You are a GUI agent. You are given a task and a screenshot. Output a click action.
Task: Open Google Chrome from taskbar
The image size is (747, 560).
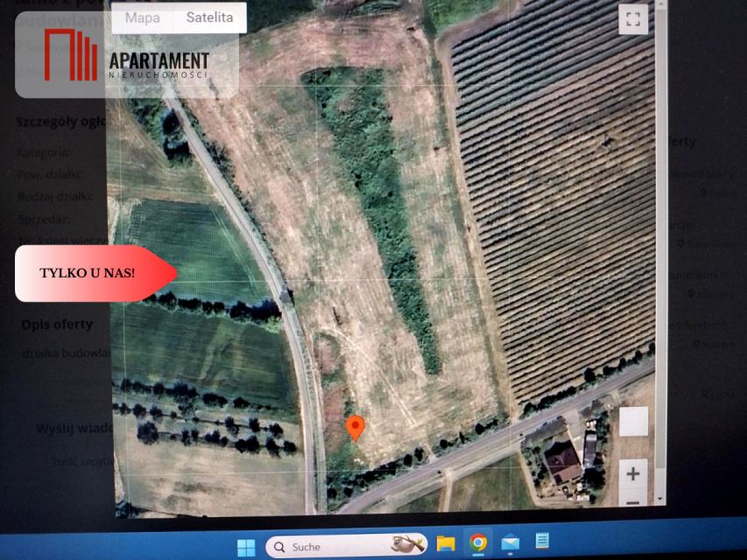click(477, 543)
